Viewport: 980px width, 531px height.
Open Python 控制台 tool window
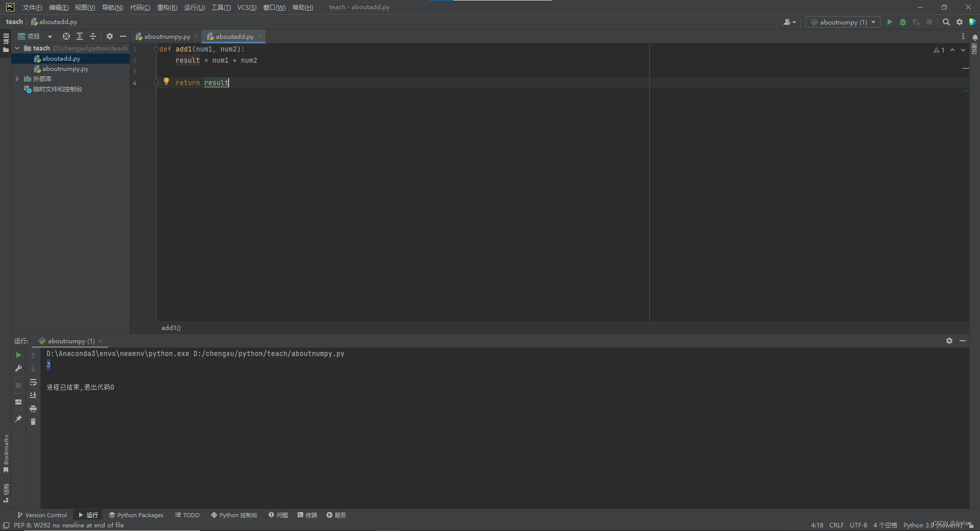pos(234,515)
